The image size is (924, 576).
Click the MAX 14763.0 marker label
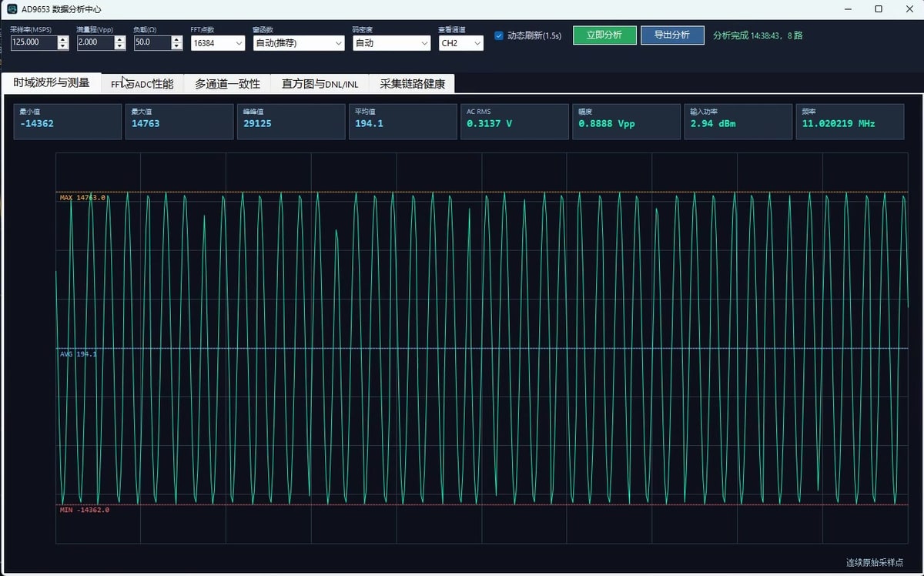82,198
